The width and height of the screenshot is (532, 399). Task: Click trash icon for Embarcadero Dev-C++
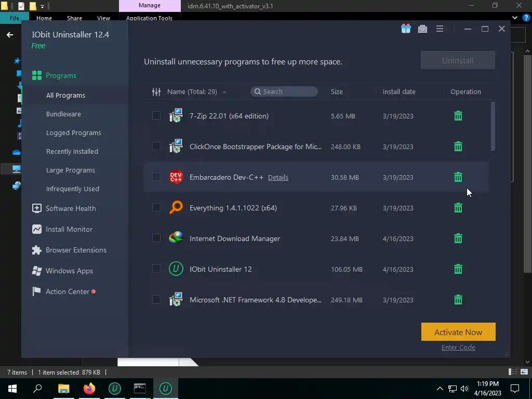(x=458, y=177)
